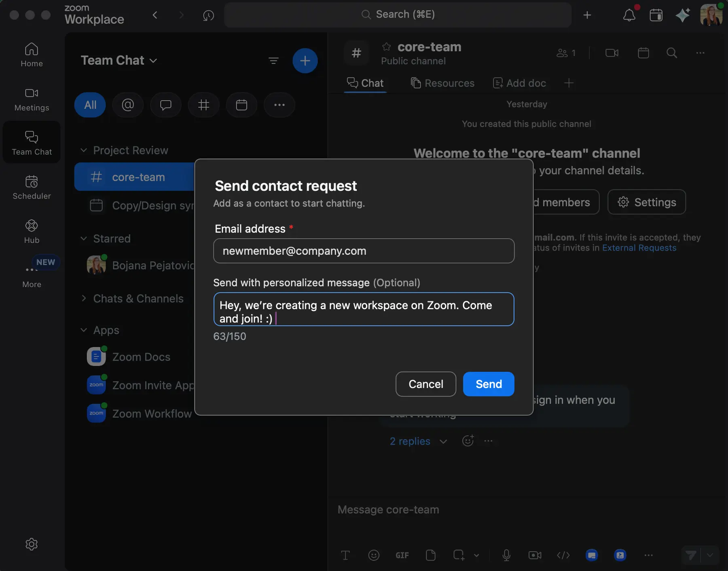Open the calendar icon in top bar
This screenshot has height=571, width=728.
tap(656, 15)
